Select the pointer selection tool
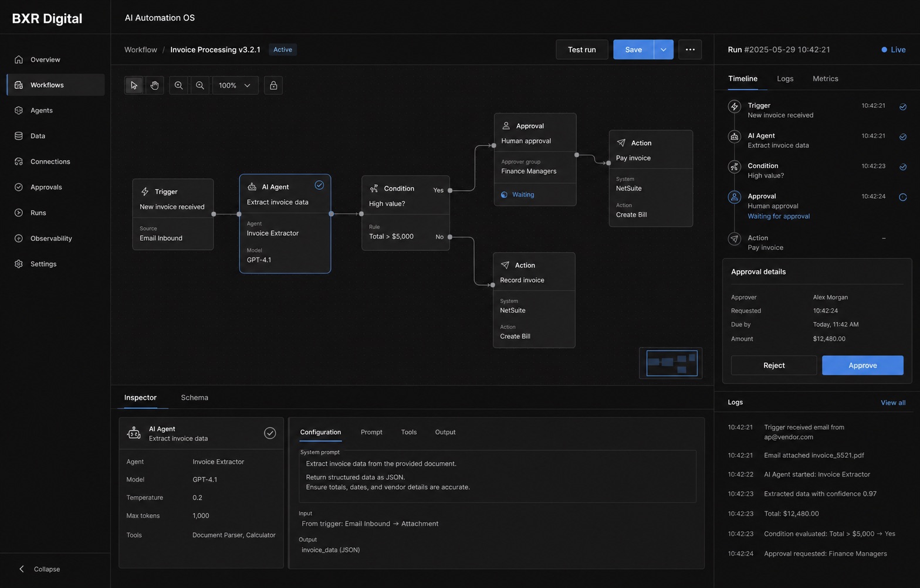The width and height of the screenshot is (920, 588). click(x=134, y=86)
